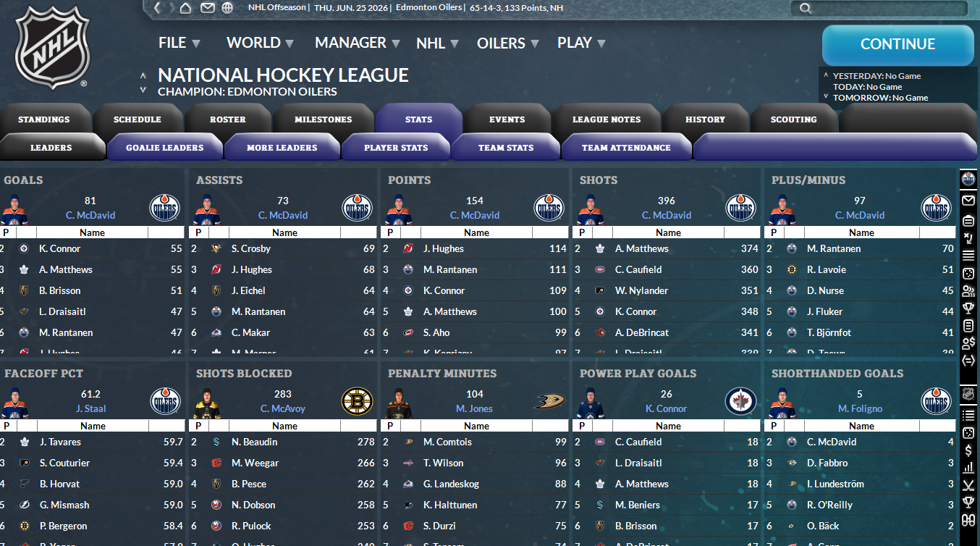Expand the OILERS menu
Viewport: 980px width, 546px height.
click(508, 43)
